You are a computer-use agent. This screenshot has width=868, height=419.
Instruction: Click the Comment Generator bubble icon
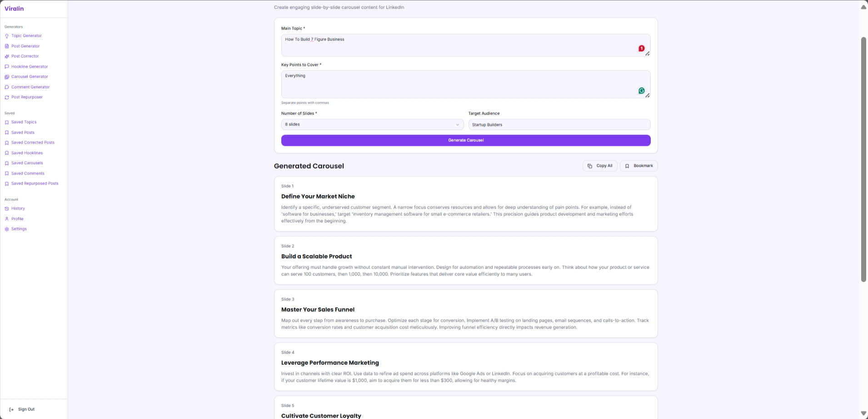coord(7,87)
